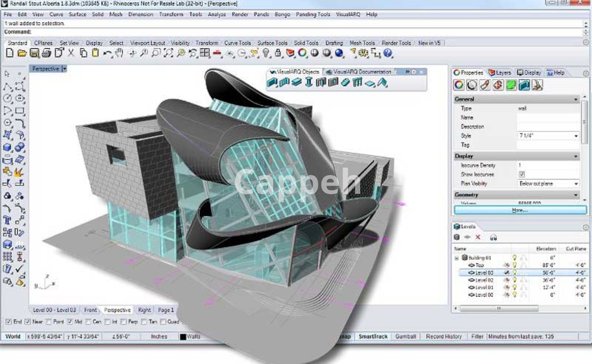
Task: Click the Open file folder icon
Action: click(x=22, y=53)
